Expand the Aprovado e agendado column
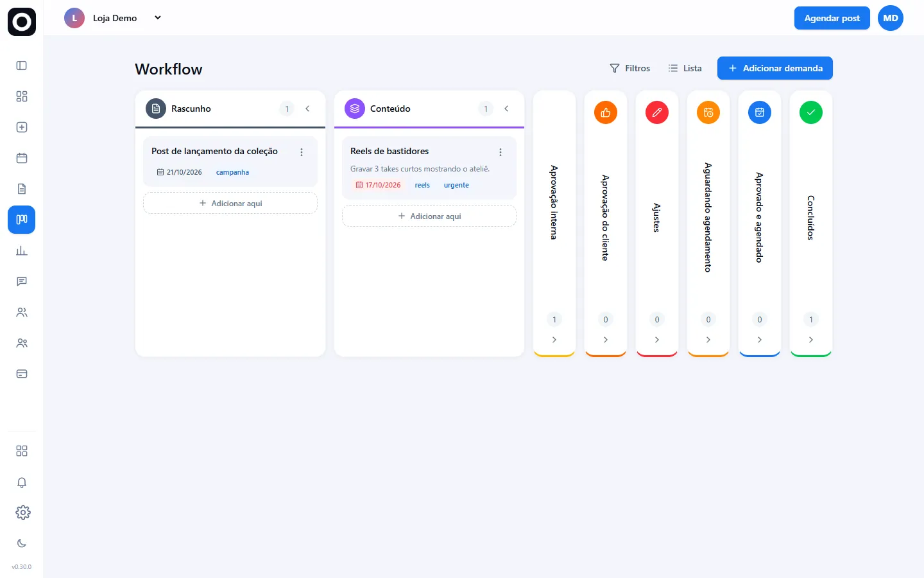The image size is (924, 578). point(760,340)
